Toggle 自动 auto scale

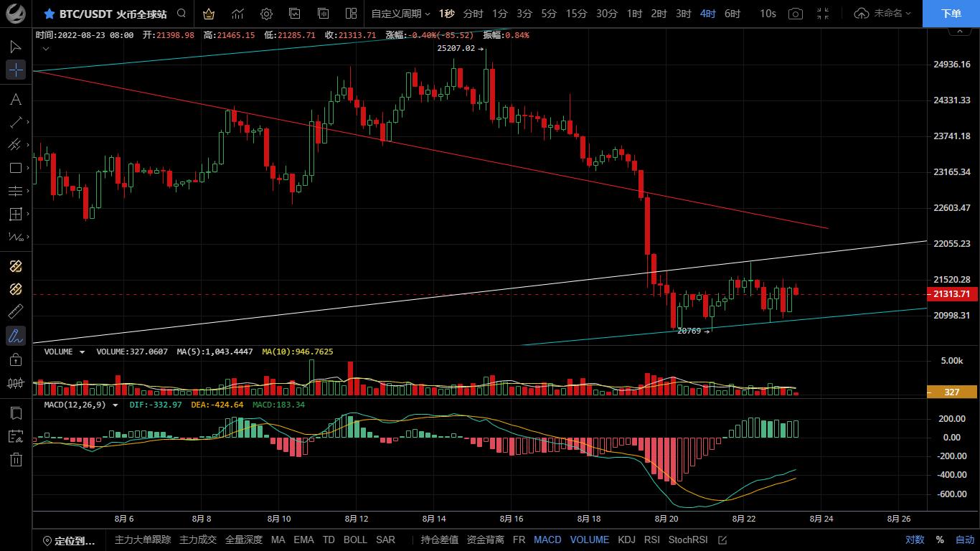coord(965,540)
